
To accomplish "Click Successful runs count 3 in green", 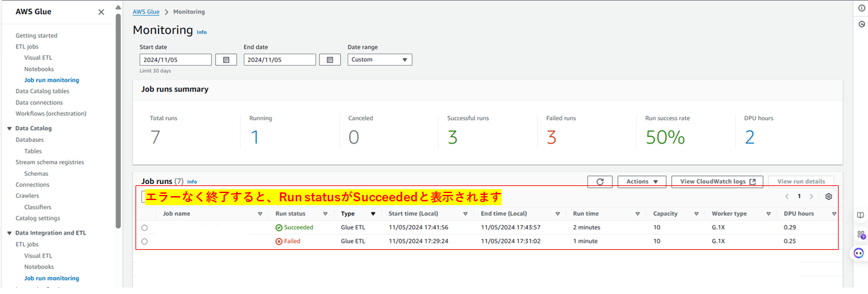I will (453, 137).
